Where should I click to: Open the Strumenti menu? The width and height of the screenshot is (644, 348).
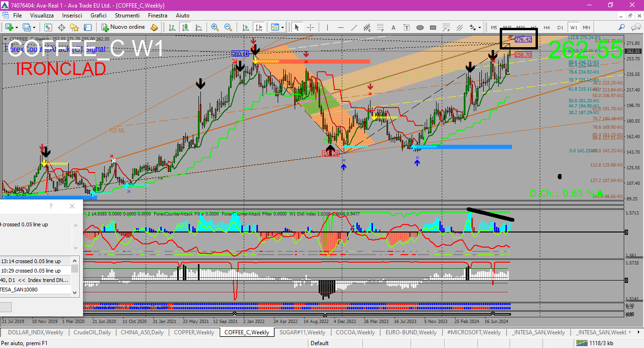[x=127, y=16]
